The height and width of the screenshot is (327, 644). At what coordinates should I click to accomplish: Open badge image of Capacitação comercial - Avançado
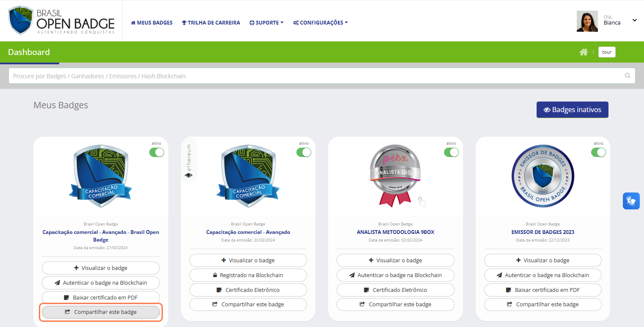point(248,176)
